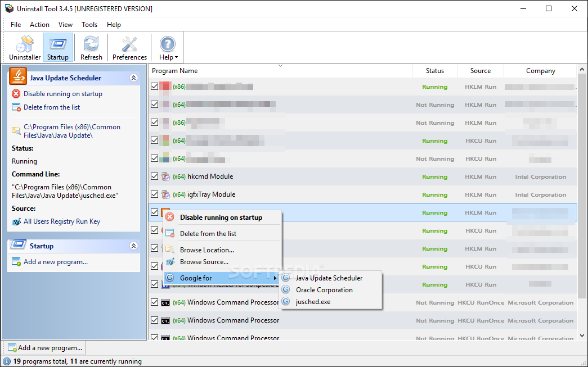Uncheck the third program row's checkbox
588x367 pixels.
tap(154, 123)
